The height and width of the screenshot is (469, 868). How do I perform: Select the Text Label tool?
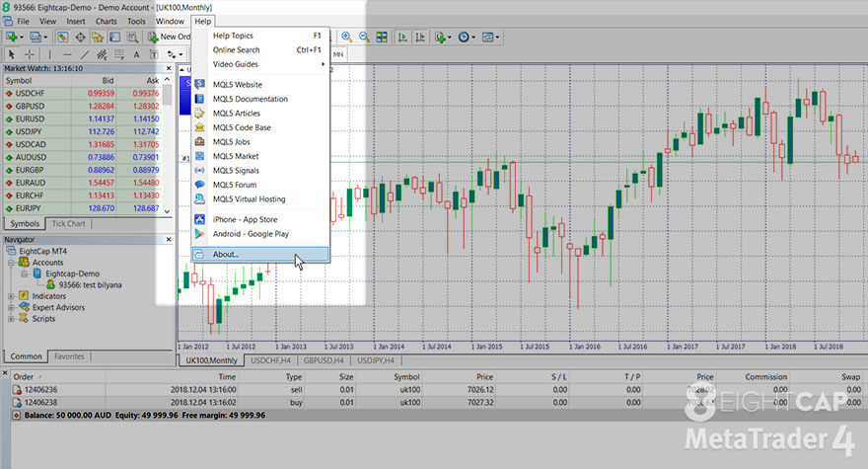(154, 54)
